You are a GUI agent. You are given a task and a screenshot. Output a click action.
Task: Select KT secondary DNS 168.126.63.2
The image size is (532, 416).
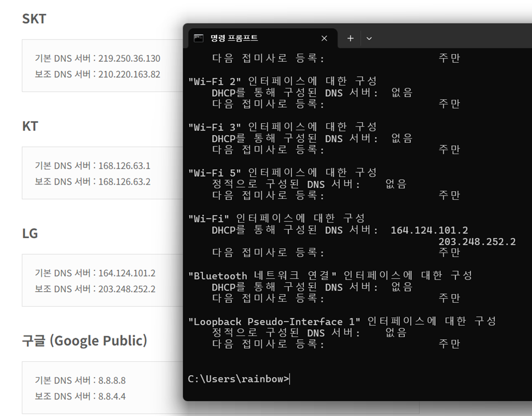pyautogui.click(x=124, y=182)
